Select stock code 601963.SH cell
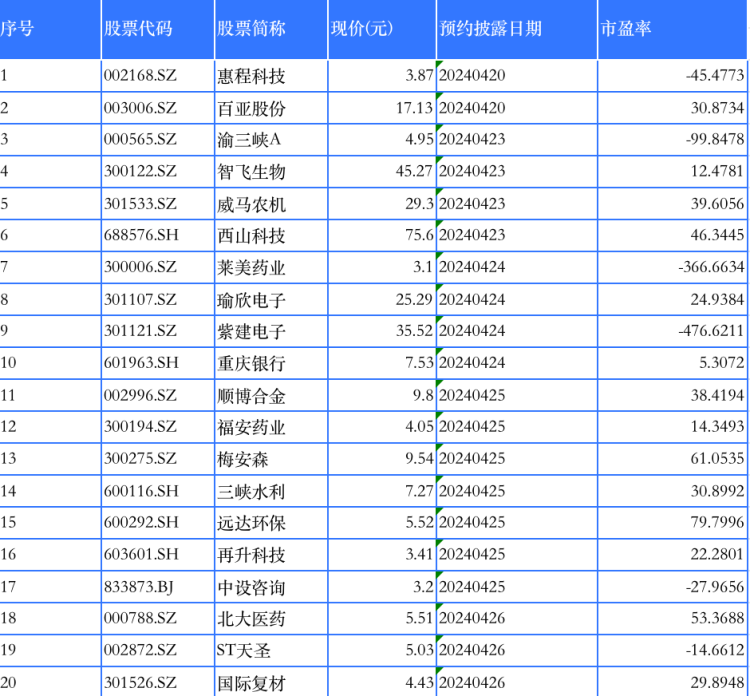The width and height of the screenshot is (750, 696). tap(158, 363)
